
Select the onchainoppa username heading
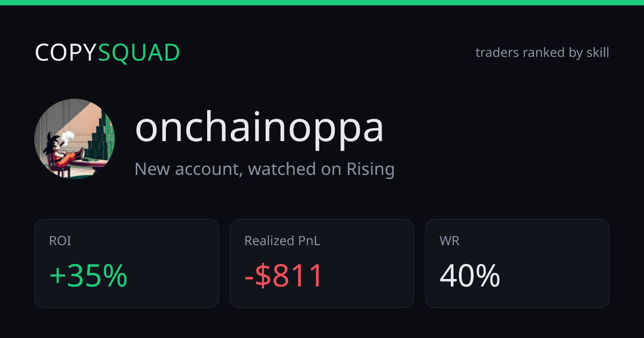[x=259, y=129]
